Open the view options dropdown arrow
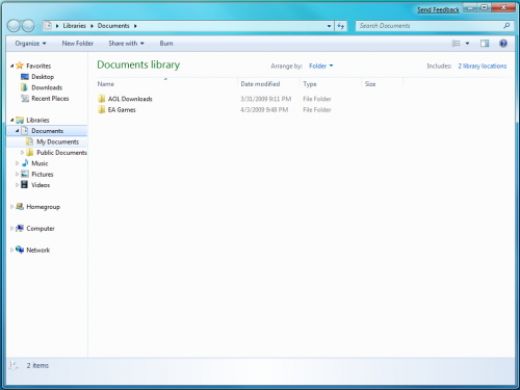This screenshot has height=390, width=520. 467,43
